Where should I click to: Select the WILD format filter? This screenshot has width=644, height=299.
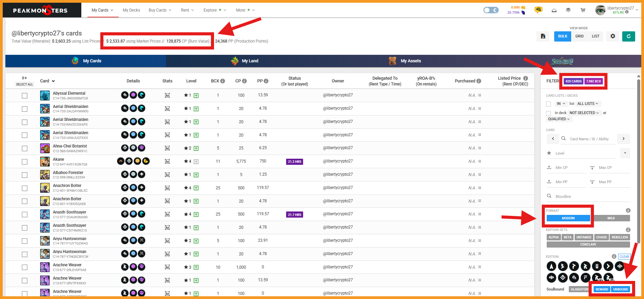coord(611,218)
